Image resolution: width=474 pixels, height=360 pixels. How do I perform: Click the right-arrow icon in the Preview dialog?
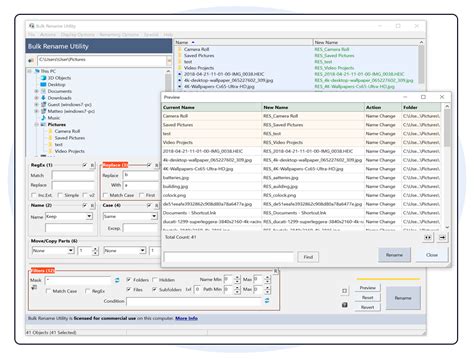(x=442, y=237)
